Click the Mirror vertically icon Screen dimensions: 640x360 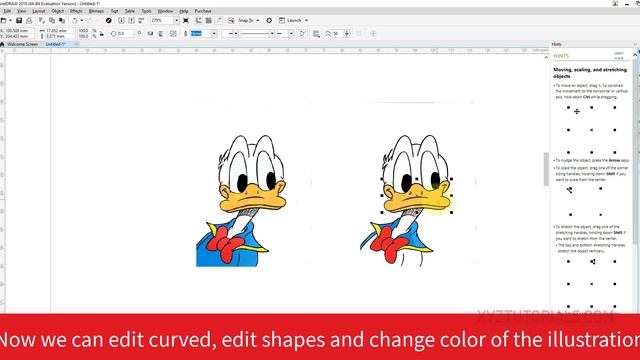click(161, 33)
